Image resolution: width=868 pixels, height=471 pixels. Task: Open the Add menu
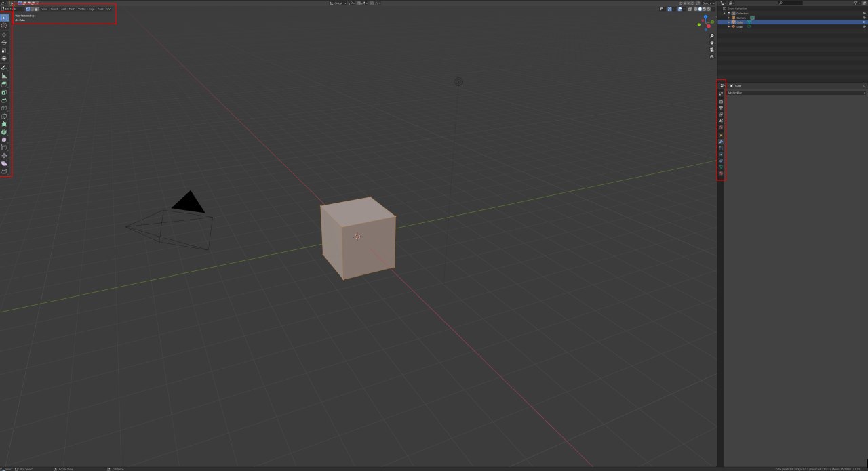pyautogui.click(x=64, y=9)
